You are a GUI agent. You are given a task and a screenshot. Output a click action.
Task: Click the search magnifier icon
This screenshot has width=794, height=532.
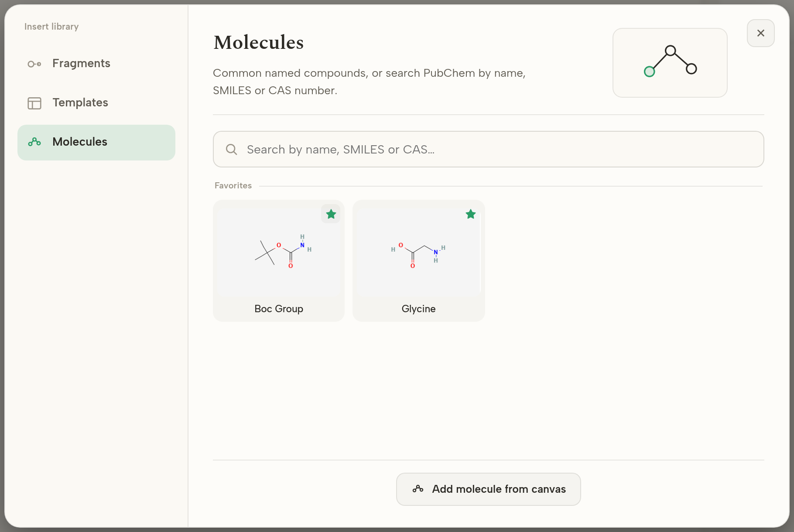coord(232,150)
